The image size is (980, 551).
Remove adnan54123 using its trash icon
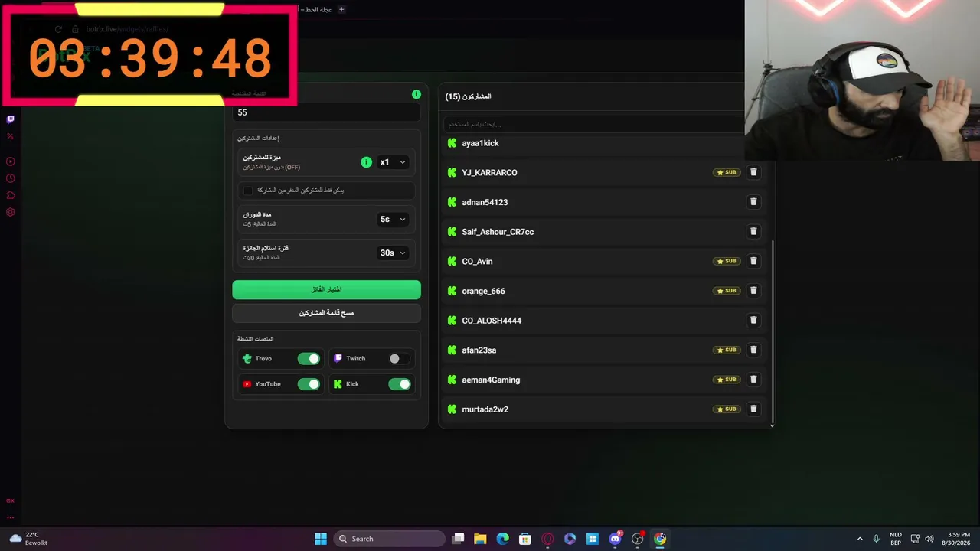[753, 202]
